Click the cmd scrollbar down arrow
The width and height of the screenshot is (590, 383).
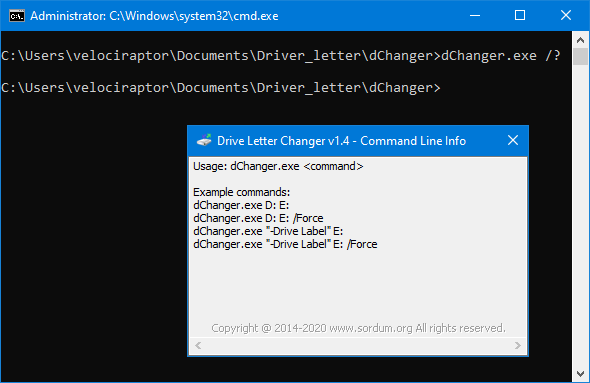[581, 374]
